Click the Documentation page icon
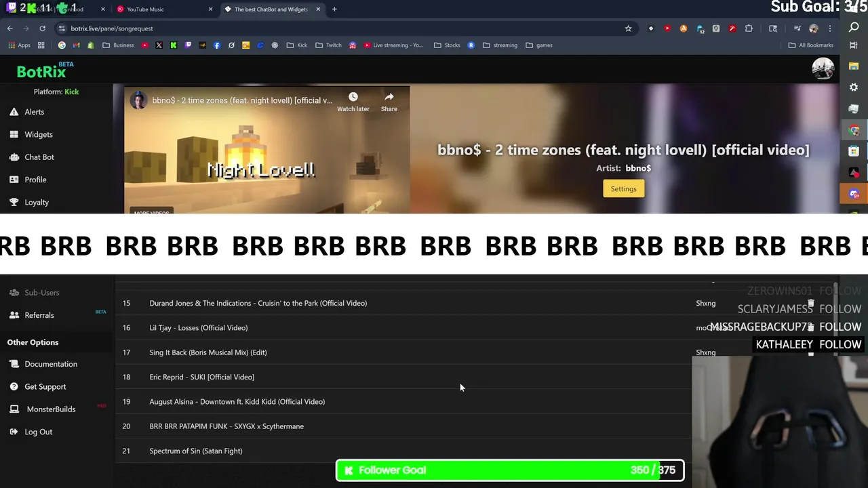 click(x=14, y=364)
